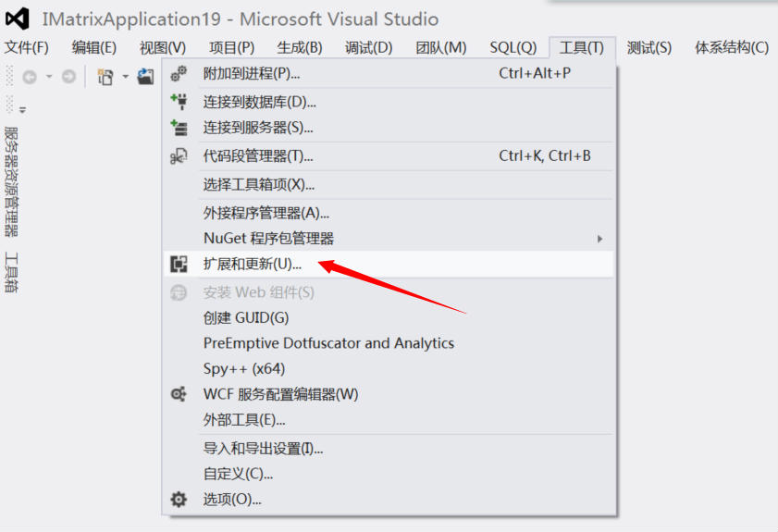Click the open file toolbar icon
The height and width of the screenshot is (532, 778).
[145, 77]
